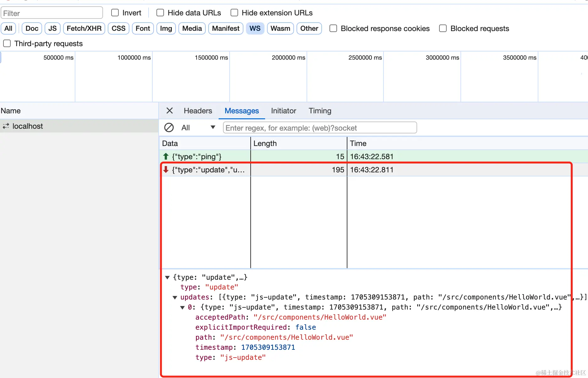The image size is (588, 378).
Task: Toggle the Invert checkbox
Action: (115, 13)
